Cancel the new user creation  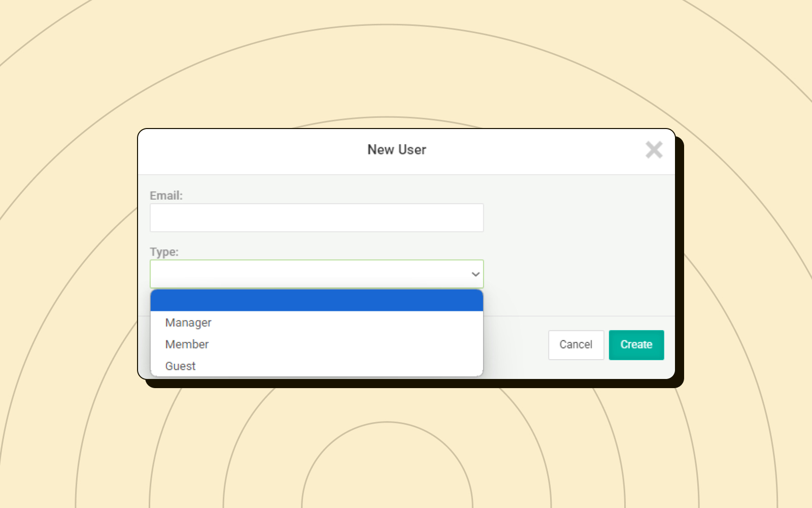click(x=576, y=345)
